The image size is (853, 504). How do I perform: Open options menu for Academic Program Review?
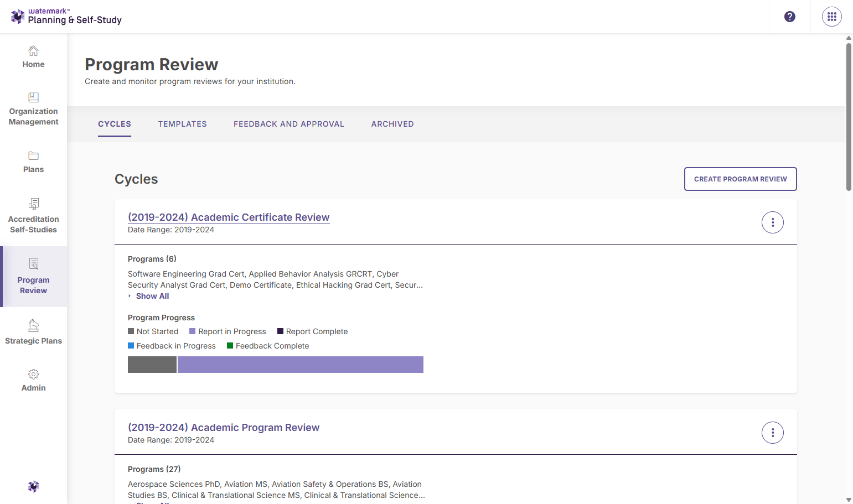point(772,433)
